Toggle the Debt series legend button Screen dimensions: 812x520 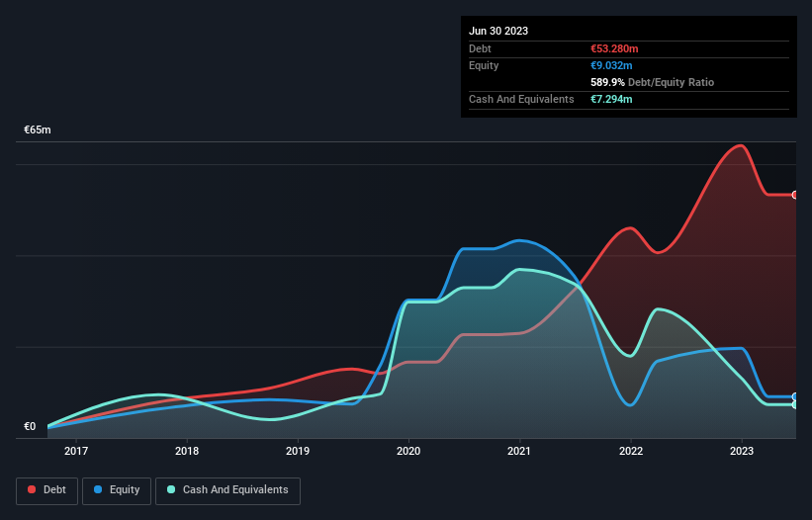47,490
